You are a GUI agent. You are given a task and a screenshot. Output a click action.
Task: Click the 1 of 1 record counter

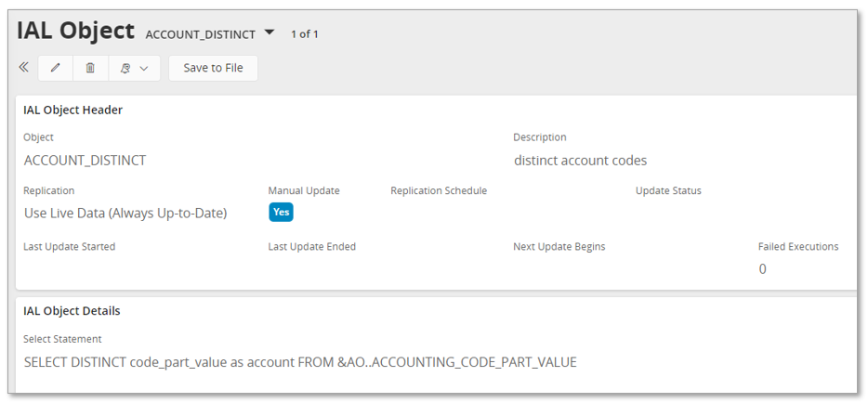(x=305, y=34)
